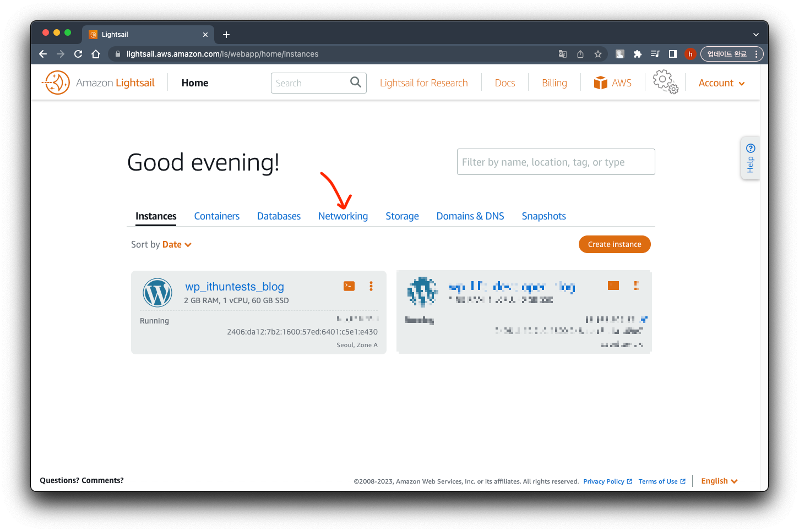Select the Instances tab
The image size is (799, 532).
click(x=156, y=216)
